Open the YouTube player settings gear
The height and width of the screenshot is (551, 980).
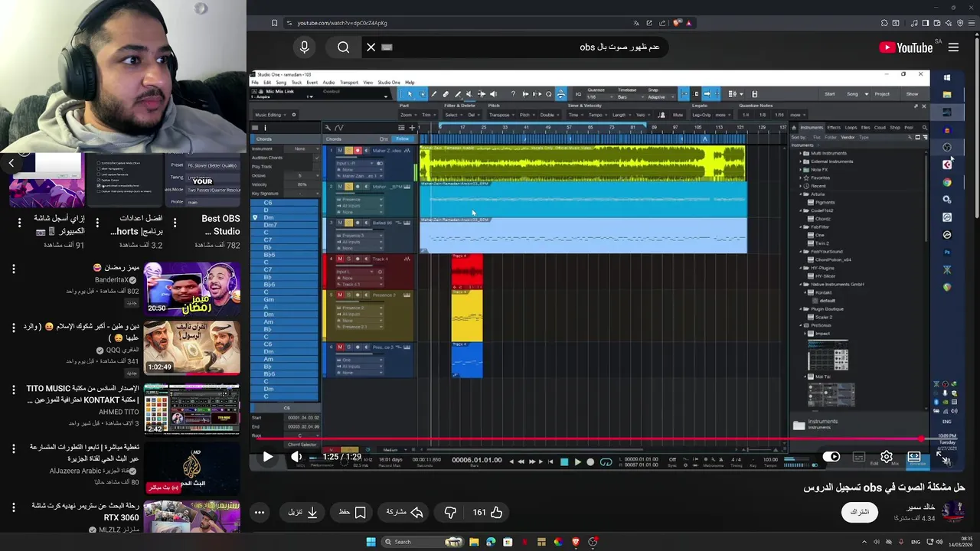(x=887, y=457)
